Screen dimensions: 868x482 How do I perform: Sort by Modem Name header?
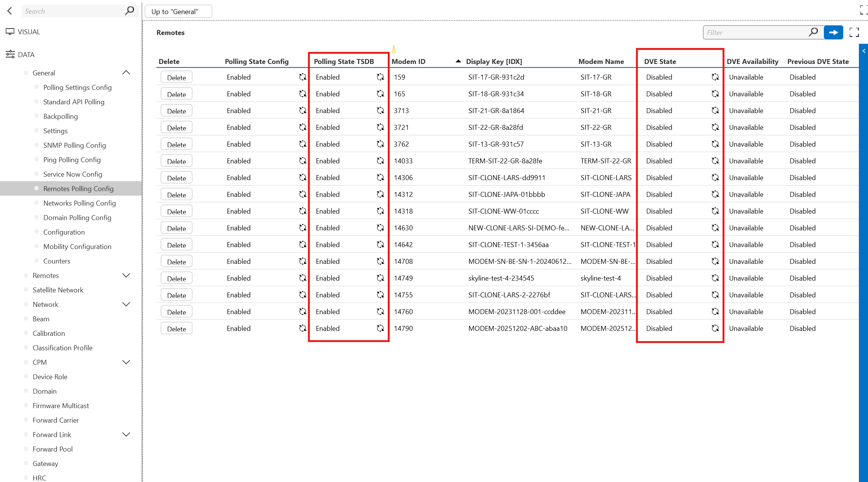(601, 61)
